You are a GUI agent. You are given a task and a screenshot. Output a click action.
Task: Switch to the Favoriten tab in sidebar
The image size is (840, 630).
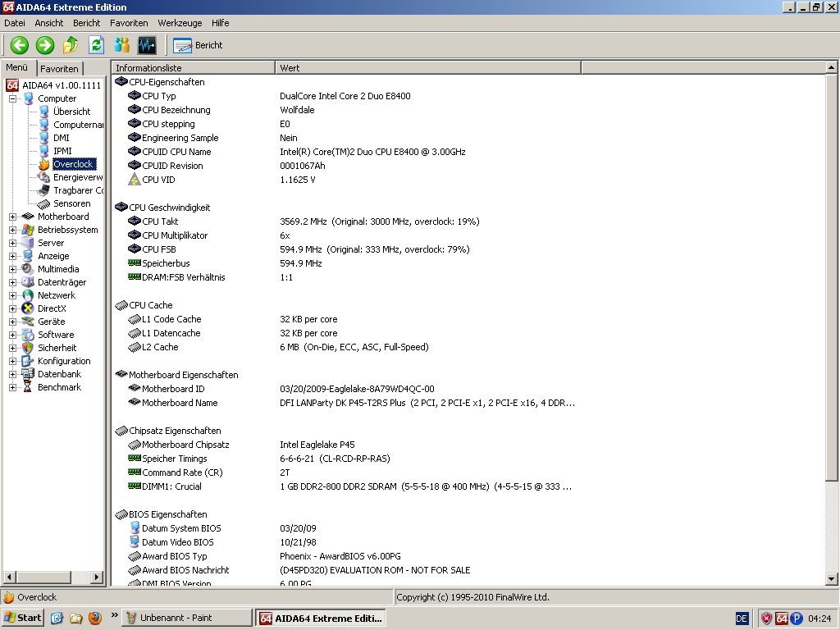(x=59, y=69)
